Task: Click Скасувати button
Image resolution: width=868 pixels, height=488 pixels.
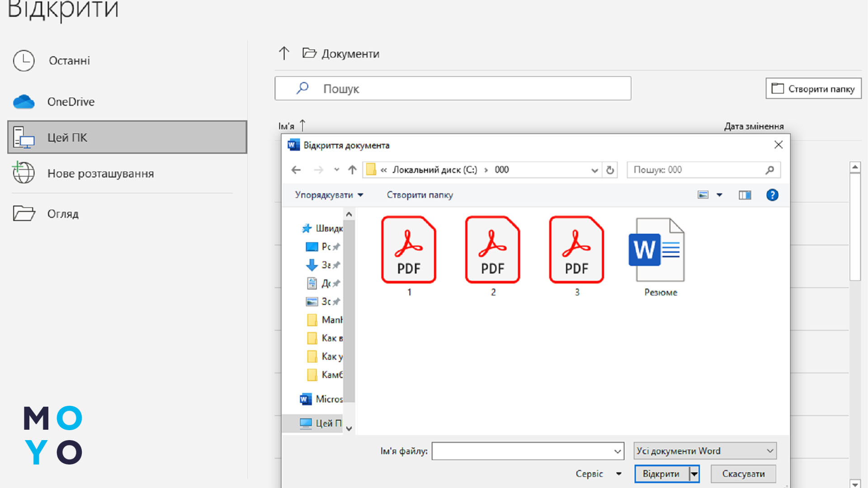Action: pyautogui.click(x=743, y=474)
